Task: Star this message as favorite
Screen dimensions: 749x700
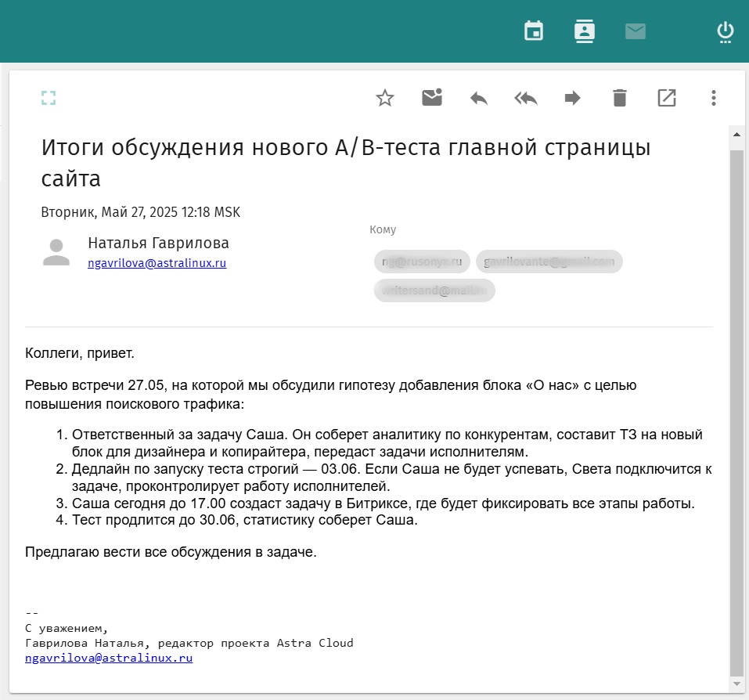Action: 384,98
